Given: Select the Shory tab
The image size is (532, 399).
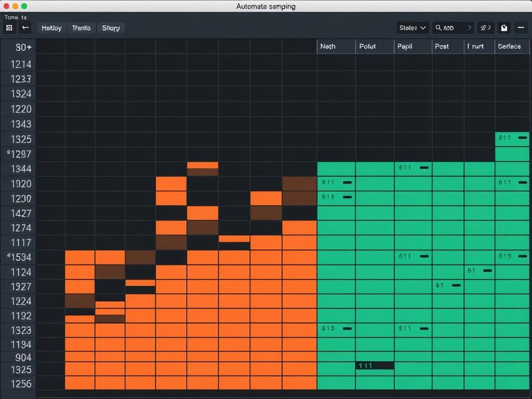Looking at the screenshot, I should coord(111,28).
